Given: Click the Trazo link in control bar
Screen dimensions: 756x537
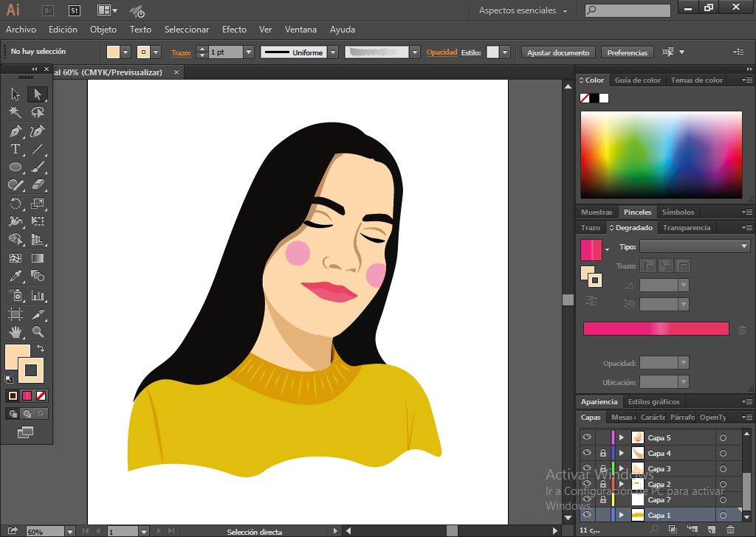Looking at the screenshot, I should pos(181,53).
